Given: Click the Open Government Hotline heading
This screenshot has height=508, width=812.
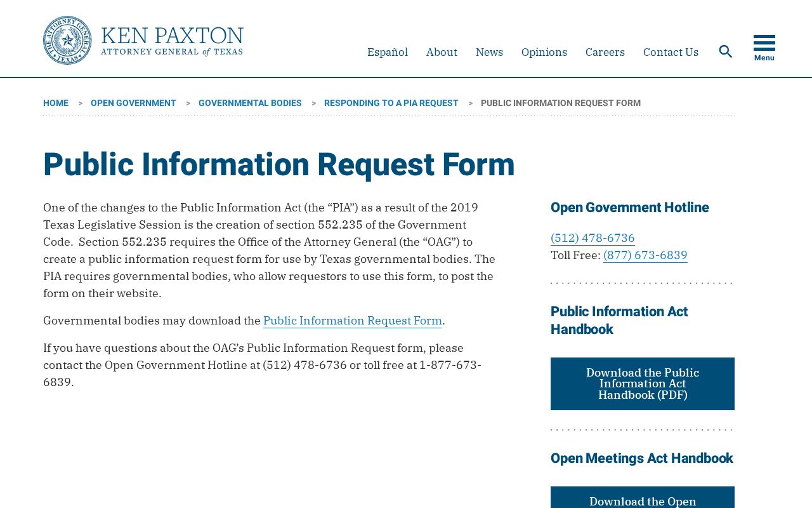Looking at the screenshot, I should (630, 208).
